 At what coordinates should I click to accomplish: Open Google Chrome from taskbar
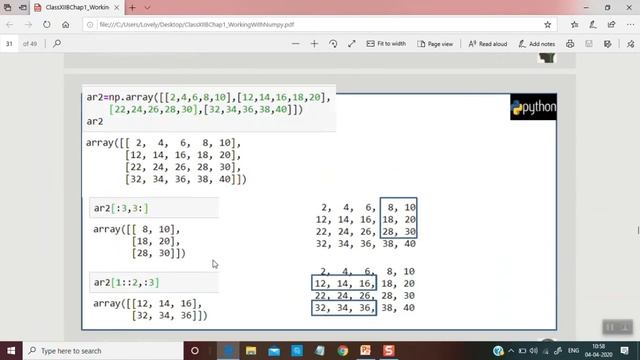342,351
